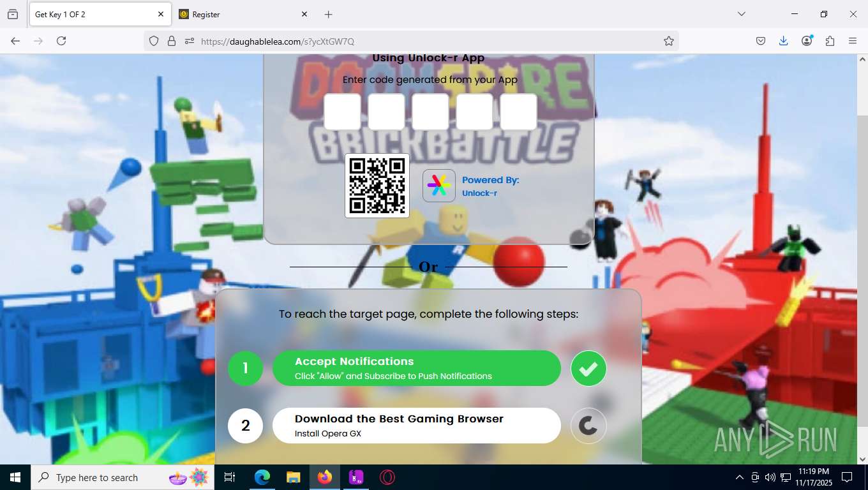Open the Windows notification center

[x=847, y=477]
